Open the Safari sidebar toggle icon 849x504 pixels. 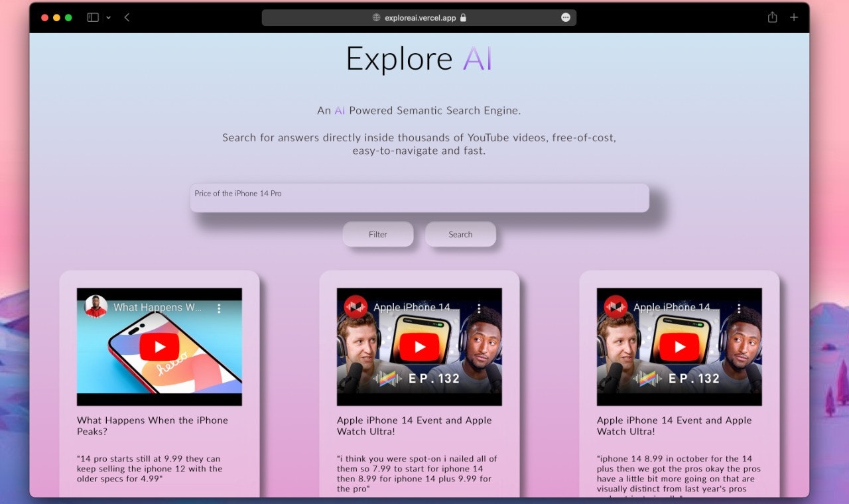[x=93, y=17]
